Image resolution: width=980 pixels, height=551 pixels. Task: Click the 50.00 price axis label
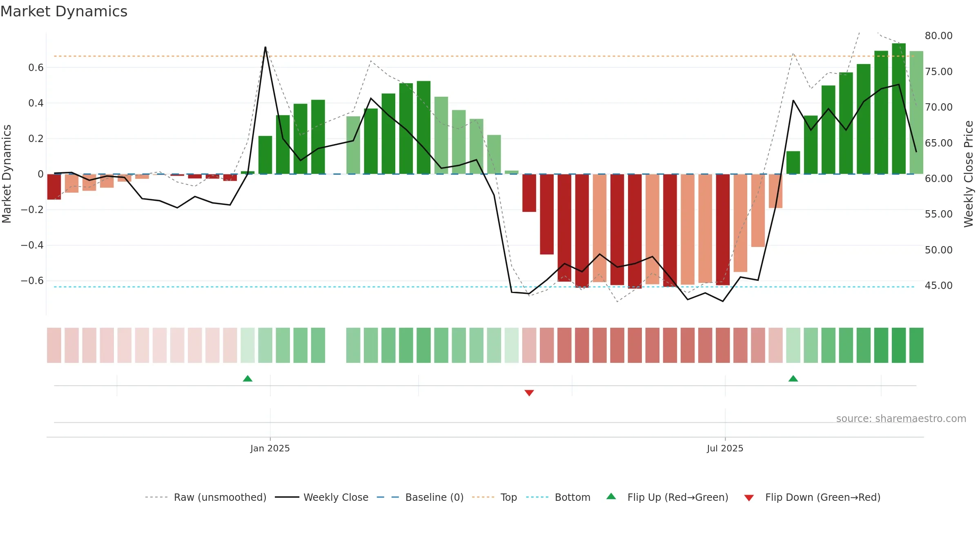[x=939, y=250]
